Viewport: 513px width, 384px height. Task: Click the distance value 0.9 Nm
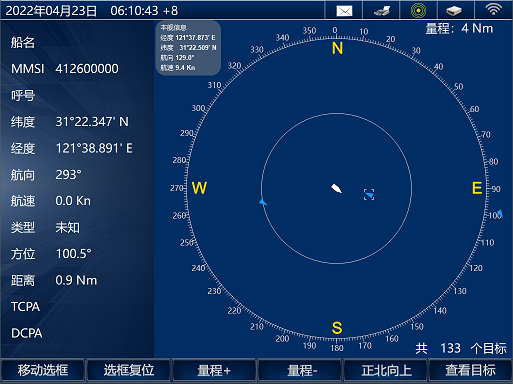(x=76, y=280)
